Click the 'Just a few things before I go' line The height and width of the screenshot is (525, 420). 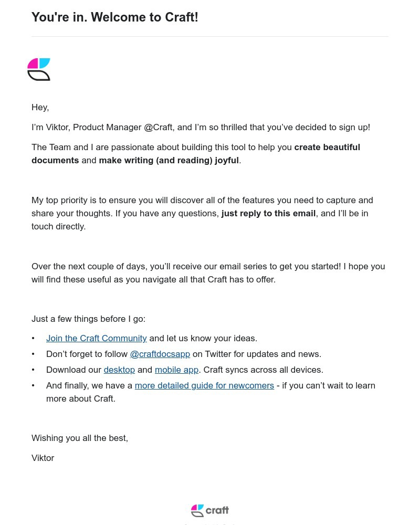[88, 319]
